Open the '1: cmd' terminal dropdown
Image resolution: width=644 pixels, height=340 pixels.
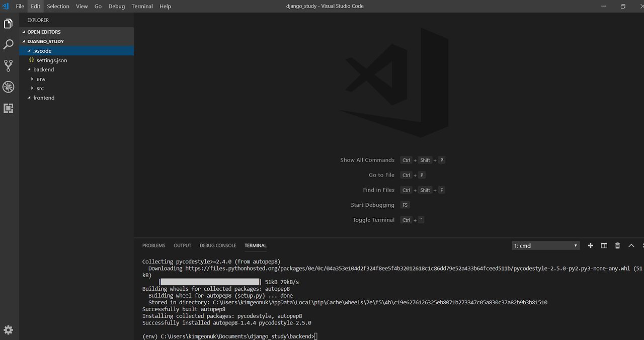click(x=545, y=245)
